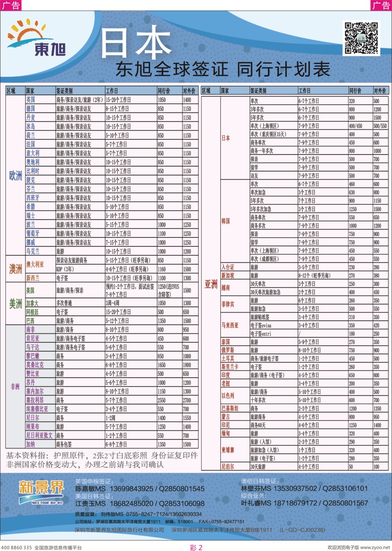The image size is (392, 551).
Task: Click the 阿根廷 country cell
Action: click(x=40, y=312)
